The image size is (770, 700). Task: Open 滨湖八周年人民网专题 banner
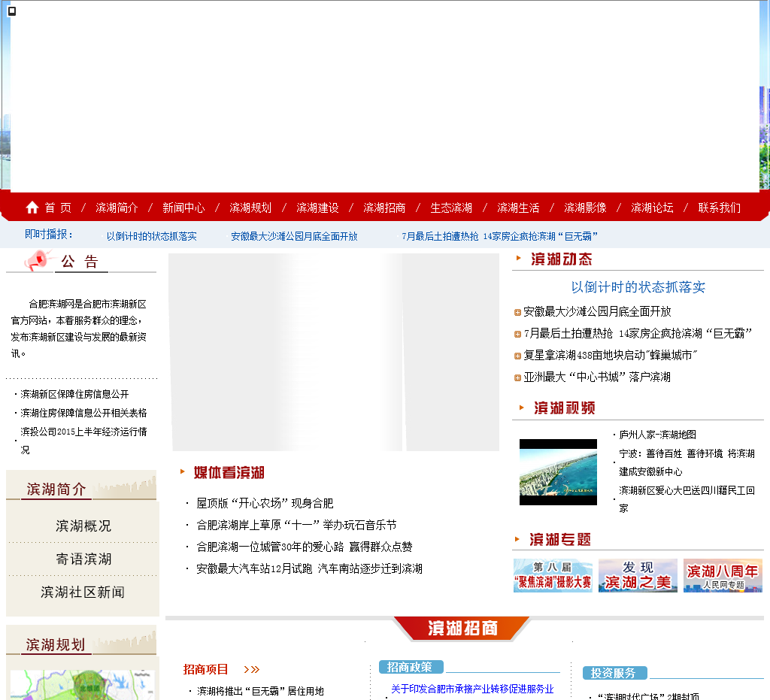pyautogui.click(x=723, y=575)
